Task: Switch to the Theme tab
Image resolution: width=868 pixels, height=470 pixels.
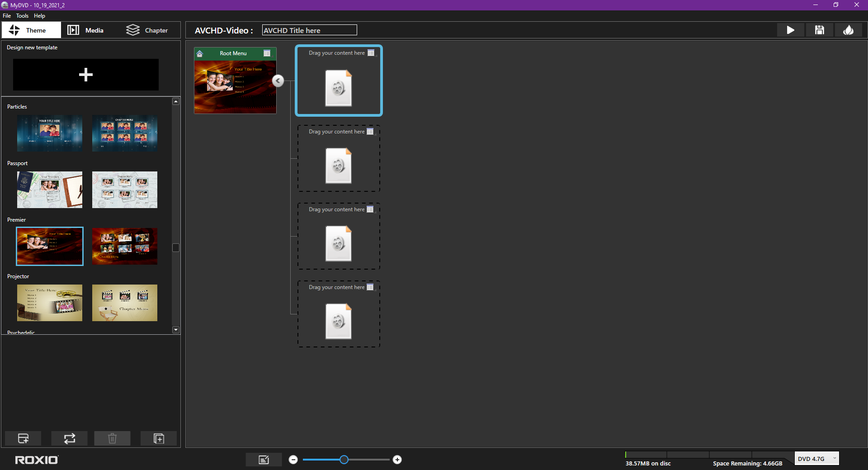Action: (31, 30)
